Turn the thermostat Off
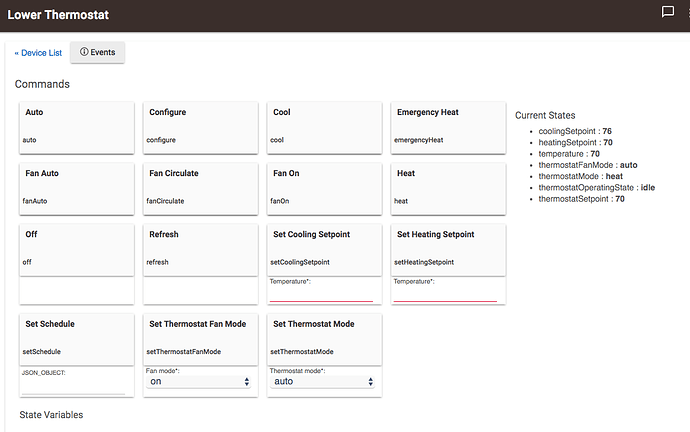 coord(77,248)
